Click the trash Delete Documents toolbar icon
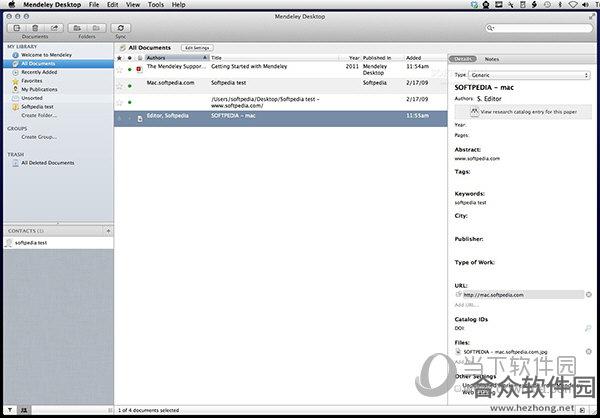 point(35,28)
